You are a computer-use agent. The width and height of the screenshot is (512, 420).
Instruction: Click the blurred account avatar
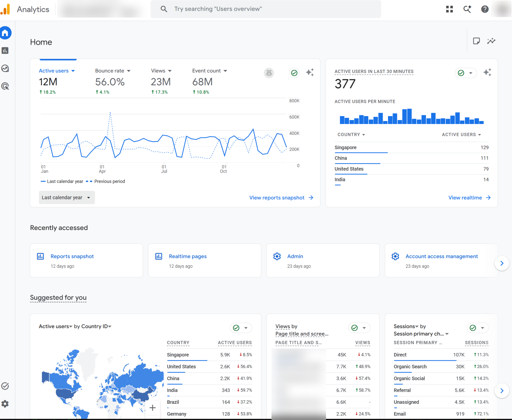click(502, 9)
